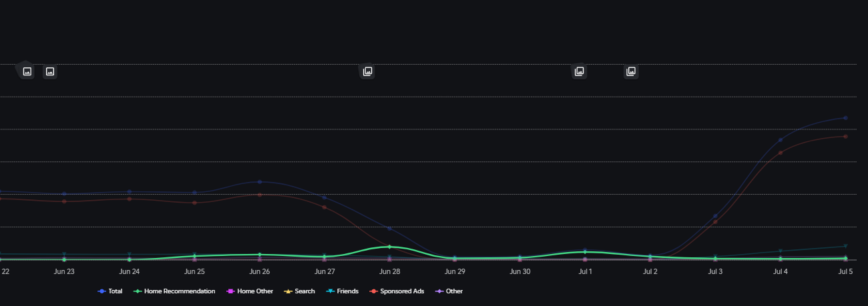The width and height of the screenshot is (868, 306).
Task: Click the "Jun 28" axis label
Action: [389, 272]
